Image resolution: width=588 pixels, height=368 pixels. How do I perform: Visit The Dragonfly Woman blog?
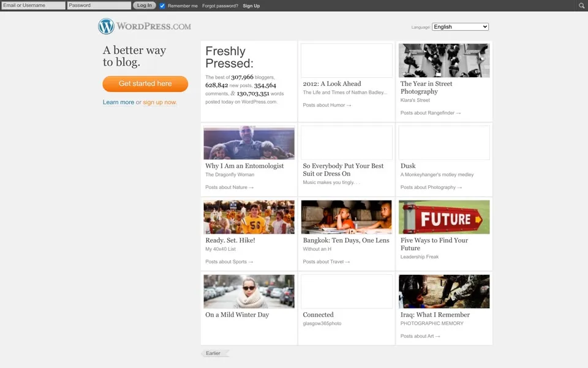(x=230, y=175)
